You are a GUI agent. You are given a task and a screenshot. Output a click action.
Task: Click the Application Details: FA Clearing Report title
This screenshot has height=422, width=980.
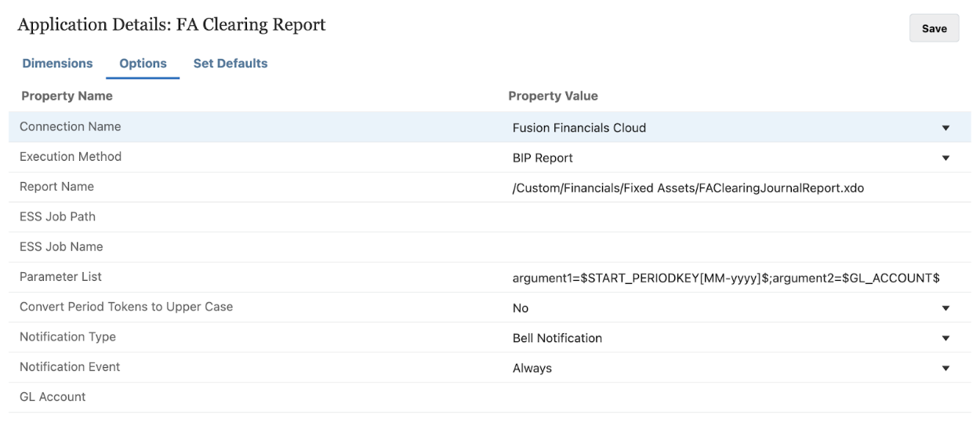point(172,25)
